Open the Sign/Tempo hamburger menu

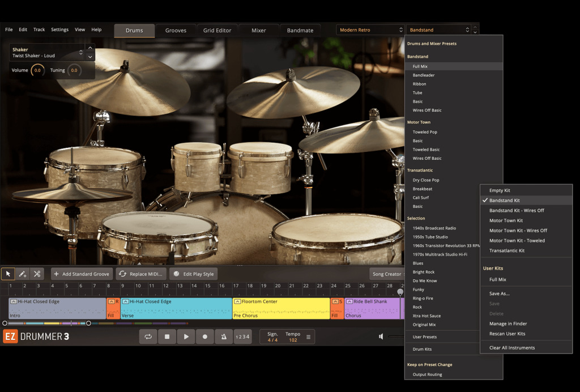tap(308, 337)
